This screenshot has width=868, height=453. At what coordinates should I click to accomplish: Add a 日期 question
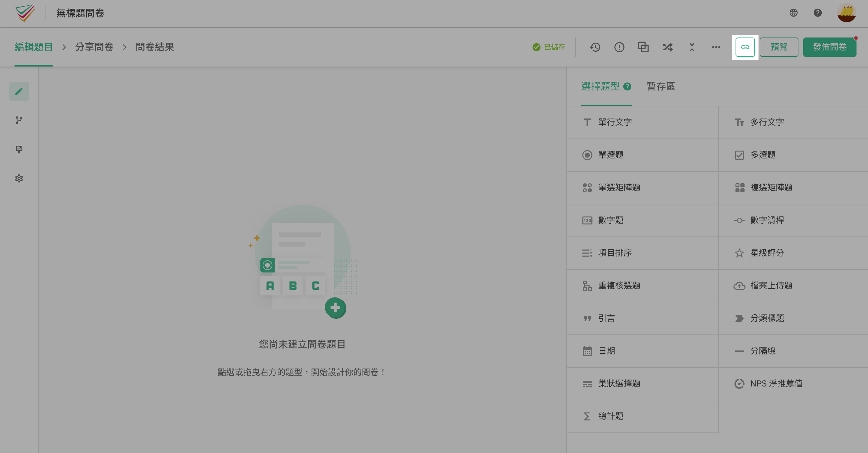[642, 351]
